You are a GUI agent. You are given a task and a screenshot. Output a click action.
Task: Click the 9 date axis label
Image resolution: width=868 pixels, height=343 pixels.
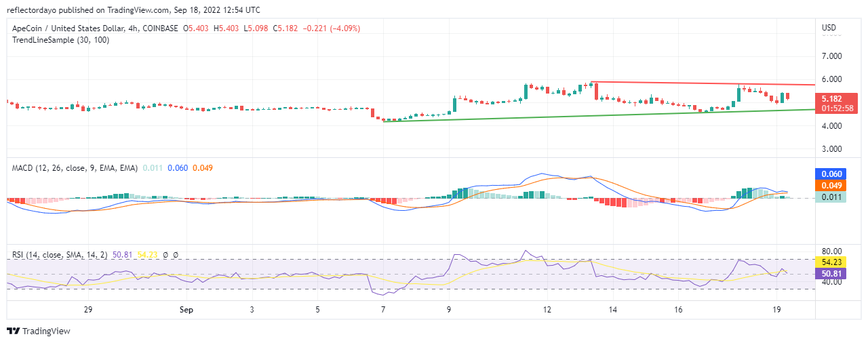tap(449, 310)
